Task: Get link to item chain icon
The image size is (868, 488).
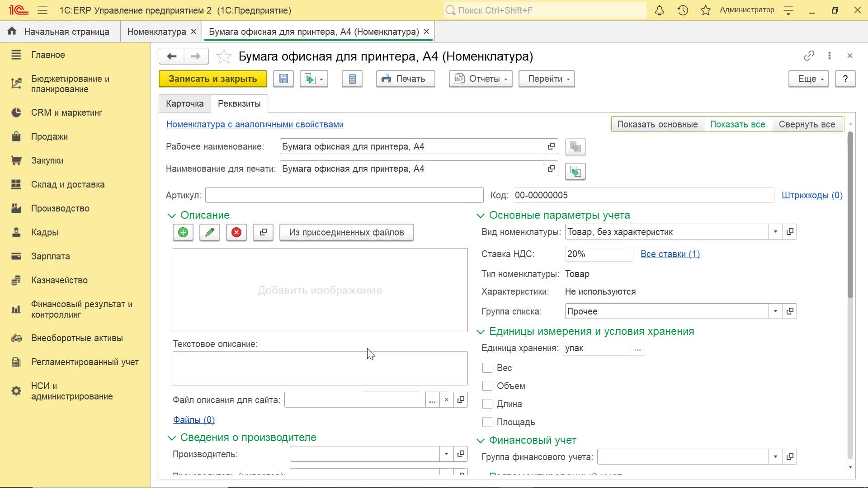Action: point(809,56)
